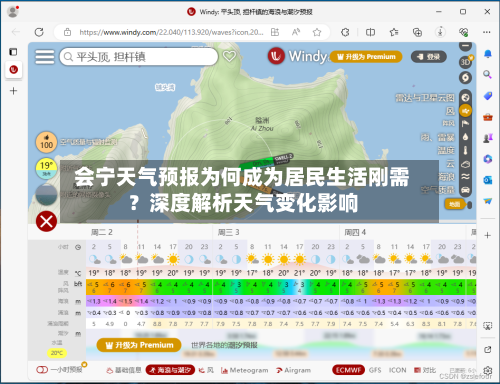This screenshot has height=384, width=500.
Task: Open sidebar Outlook icon
Action: click(x=488, y=180)
